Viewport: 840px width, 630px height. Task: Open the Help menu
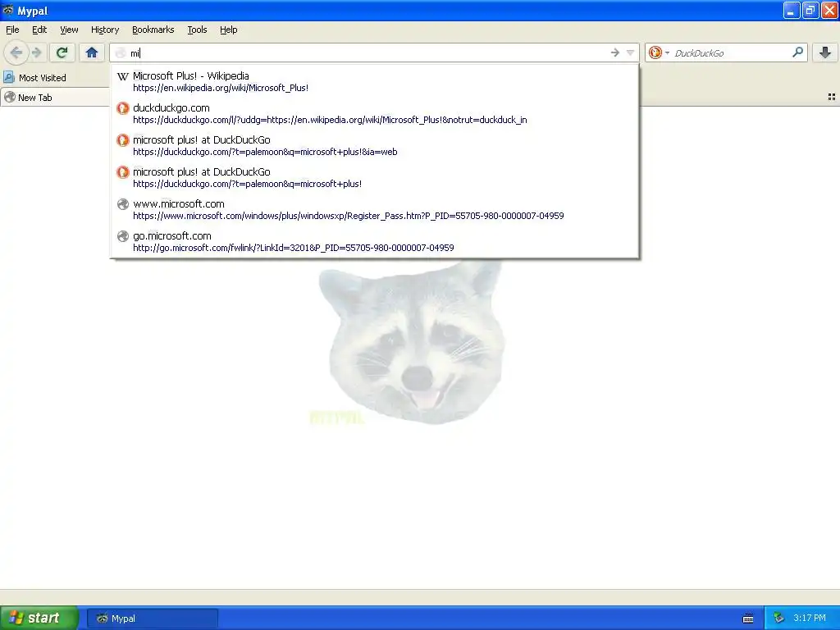(x=228, y=30)
